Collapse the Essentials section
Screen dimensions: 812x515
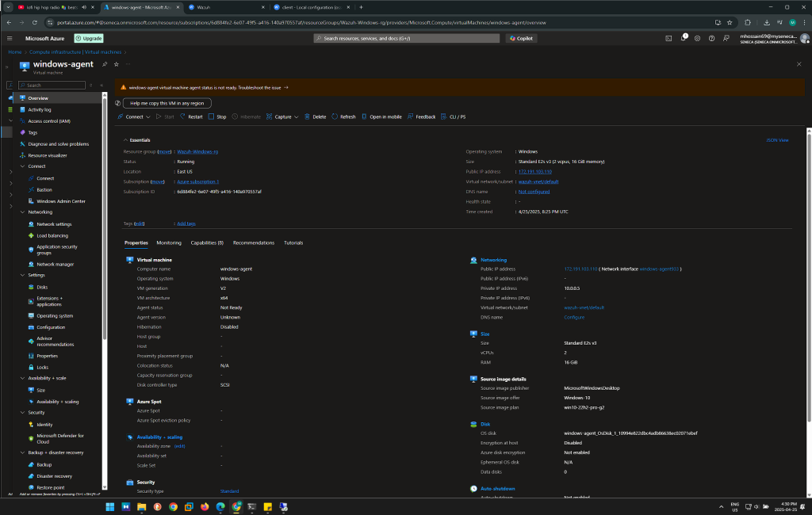click(x=125, y=140)
